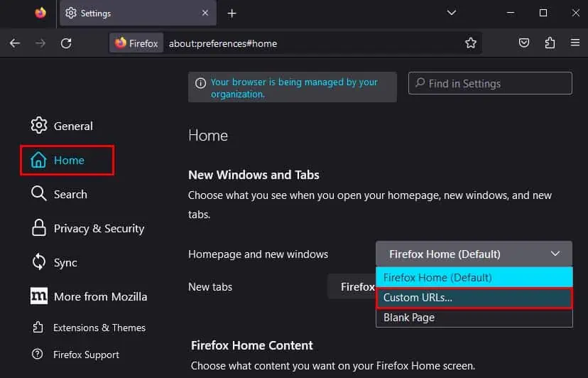The image size is (588, 378).
Task: Go back using the back arrow
Action: tap(15, 43)
